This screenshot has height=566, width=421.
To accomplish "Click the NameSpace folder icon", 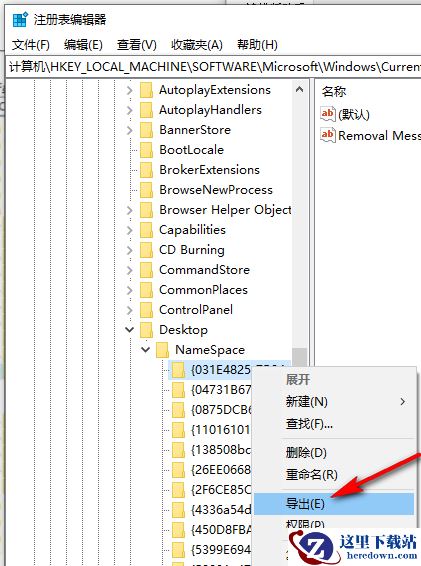I will (162, 350).
